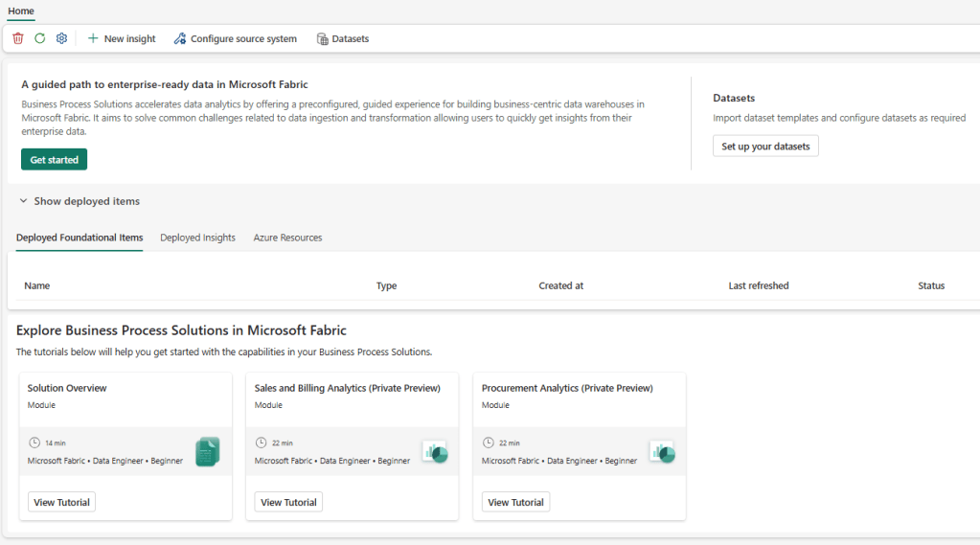Viewport: 980px width, 545px height.
Task: Click Explore Business Process Solutions heading
Action: (x=181, y=330)
